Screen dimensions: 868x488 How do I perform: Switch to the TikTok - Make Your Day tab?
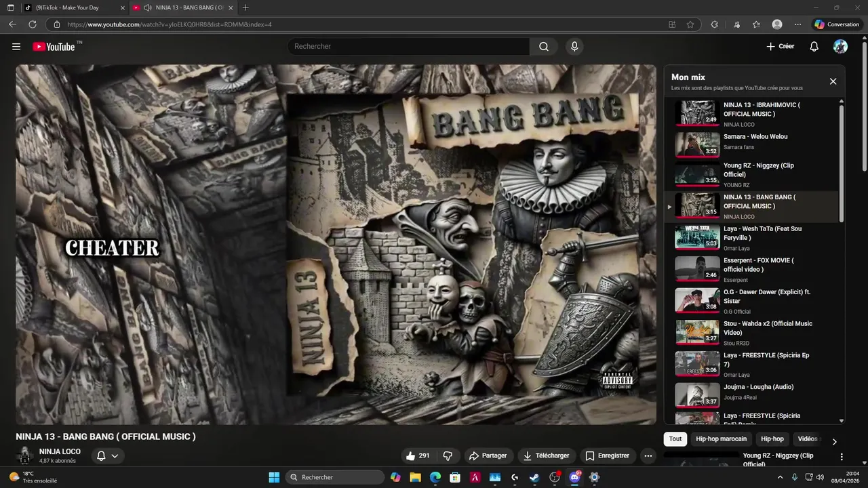(x=73, y=7)
